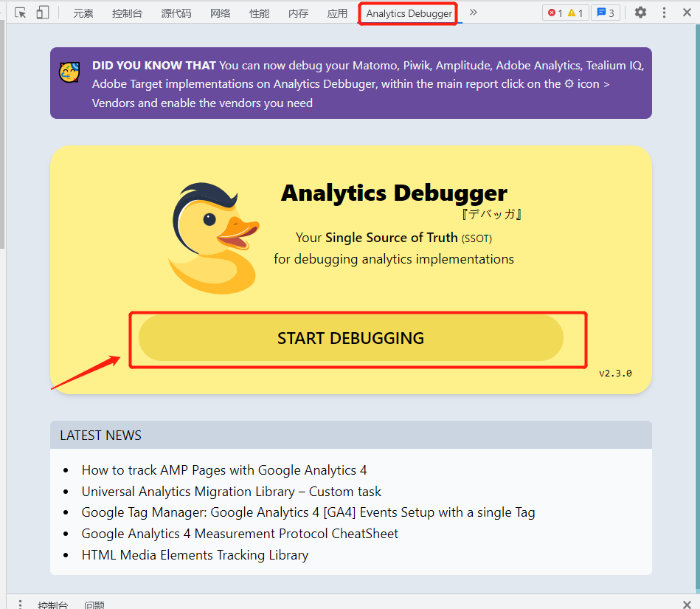Close the bottom console drawer
Screen dimensions: 700x609
[x=686, y=605]
